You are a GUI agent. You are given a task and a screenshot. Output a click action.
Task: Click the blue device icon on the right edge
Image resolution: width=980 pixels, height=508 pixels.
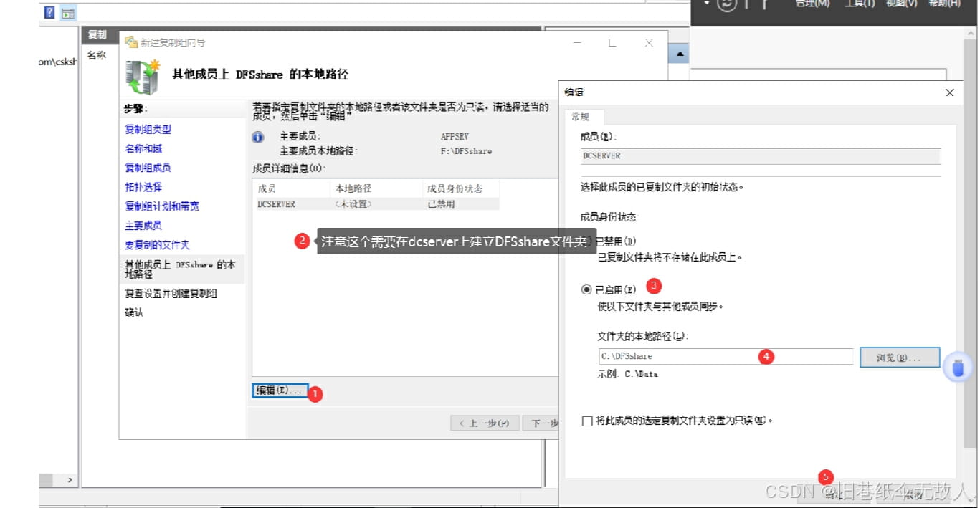click(x=958, y=367)
